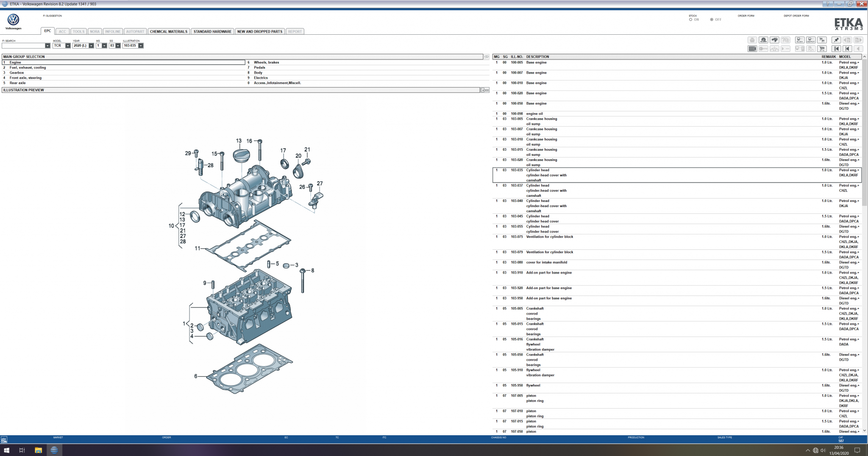
Task: Collapse the Main Group Selection panel
Action: coord(486,56)
